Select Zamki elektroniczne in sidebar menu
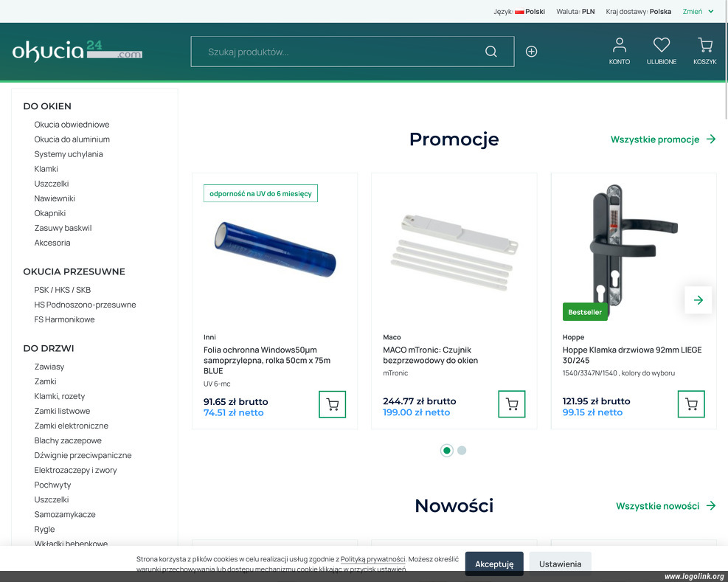Viewport: 728px width, 582px height. (x=71, y=426)
